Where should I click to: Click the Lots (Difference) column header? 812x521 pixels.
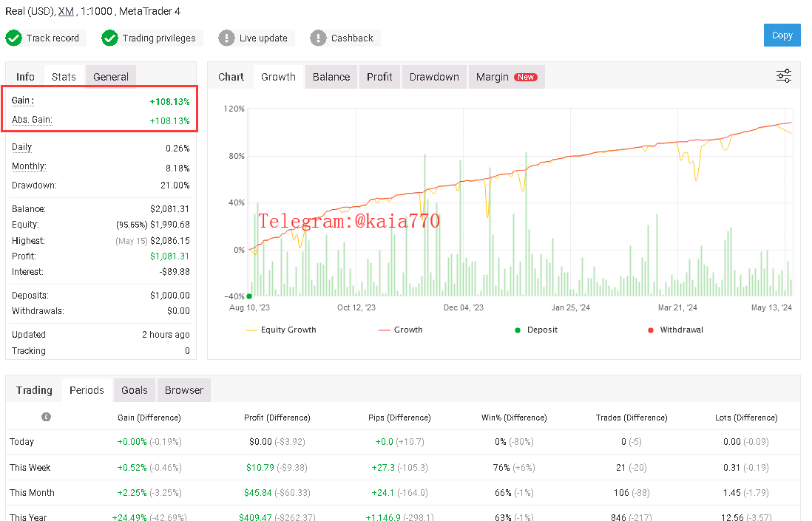coord(745,418)
